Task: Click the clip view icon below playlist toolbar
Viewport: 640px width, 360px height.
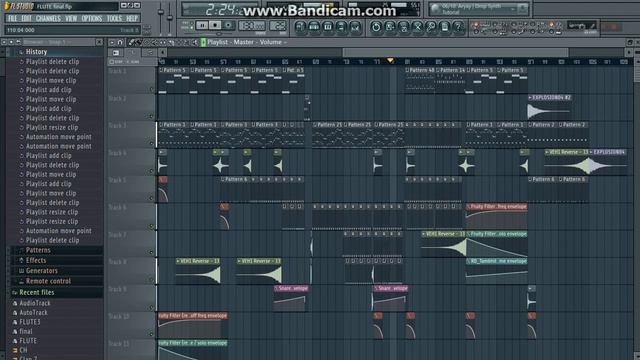Action: coord(116,53)
